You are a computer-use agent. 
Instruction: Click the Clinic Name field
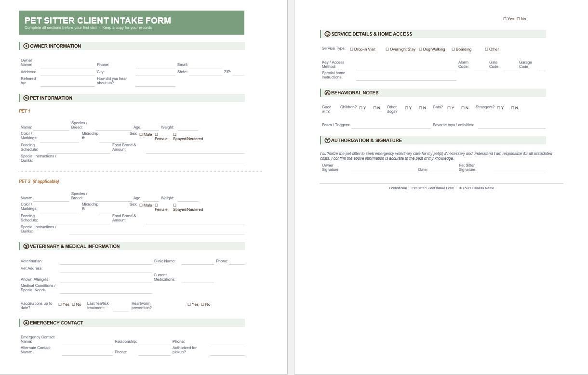198,261
